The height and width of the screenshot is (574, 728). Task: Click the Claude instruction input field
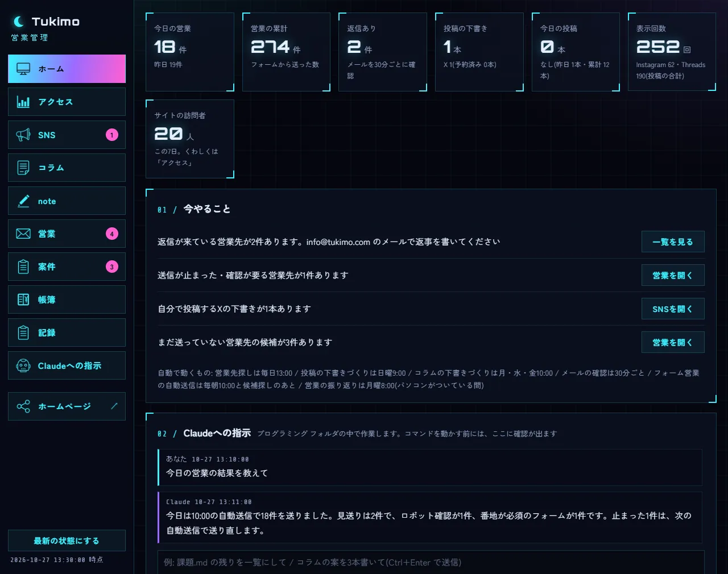[x=431, y=562]
